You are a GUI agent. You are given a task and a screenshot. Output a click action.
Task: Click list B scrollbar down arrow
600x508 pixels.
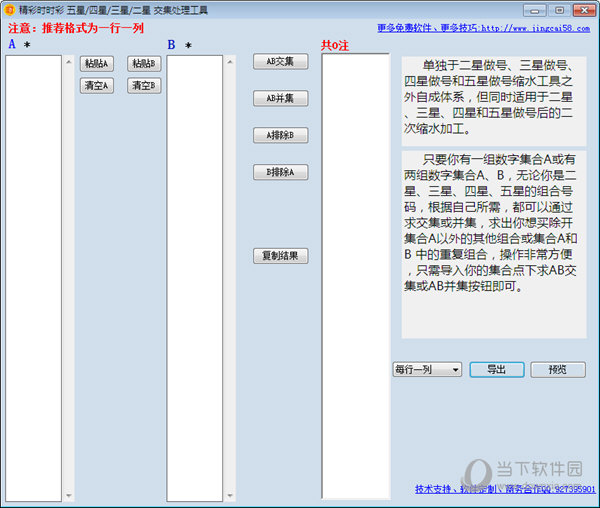(x=230, y=495)
